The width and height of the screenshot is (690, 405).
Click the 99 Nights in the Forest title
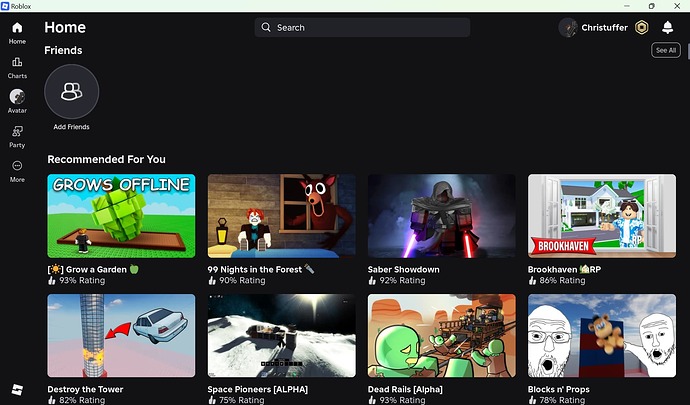click(261, 269)
